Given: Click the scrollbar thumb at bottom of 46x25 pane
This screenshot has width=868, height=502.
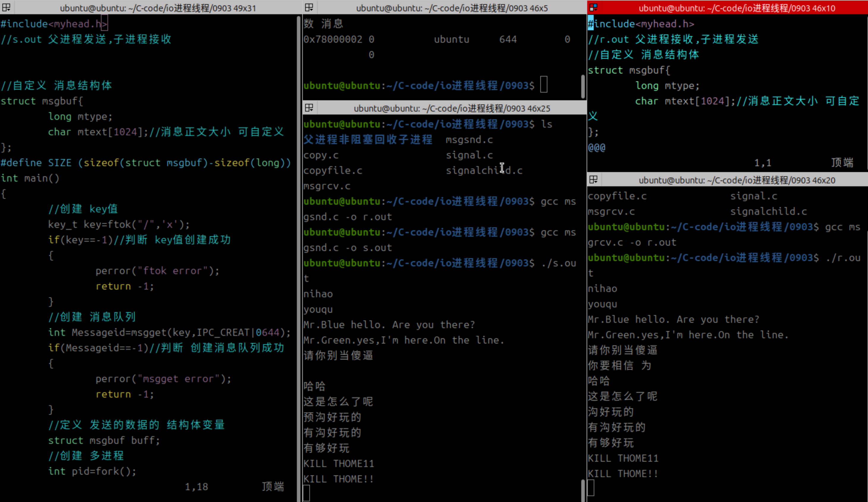Looking at the screenshot, I should tap(583, 490).
